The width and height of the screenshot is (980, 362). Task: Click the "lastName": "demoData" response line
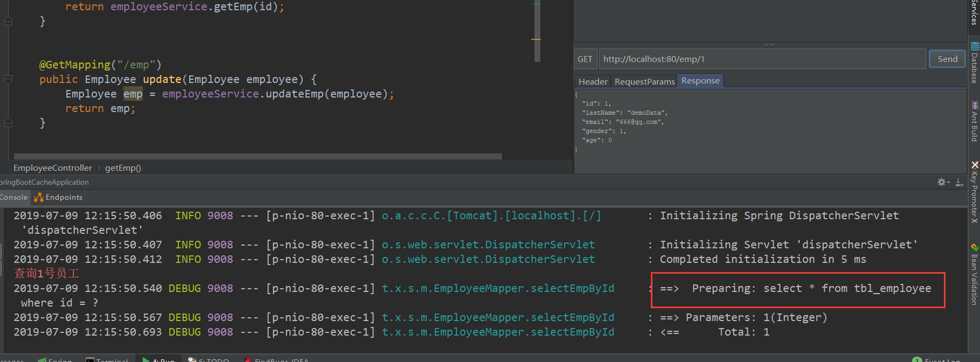(624, 113)
